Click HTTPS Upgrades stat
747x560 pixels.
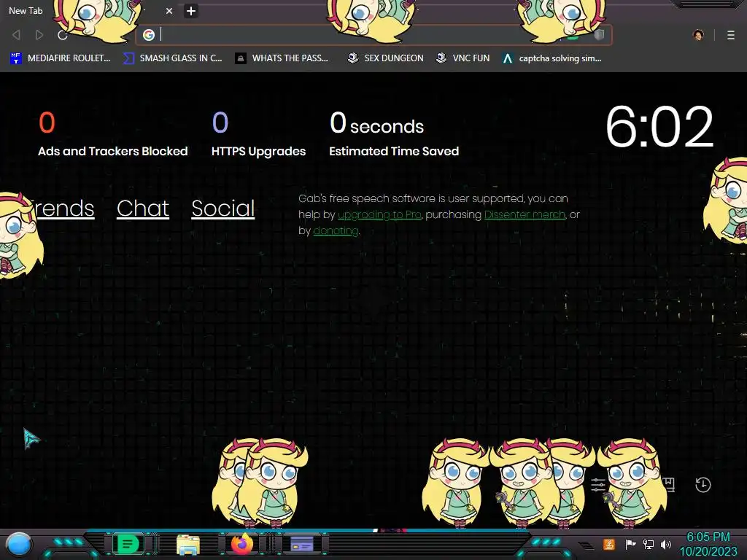(x=258, y=134)
